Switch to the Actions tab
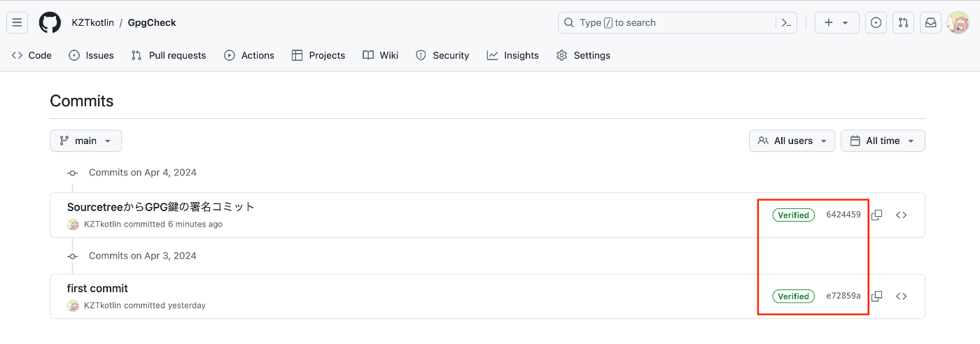 pos(249,55)
